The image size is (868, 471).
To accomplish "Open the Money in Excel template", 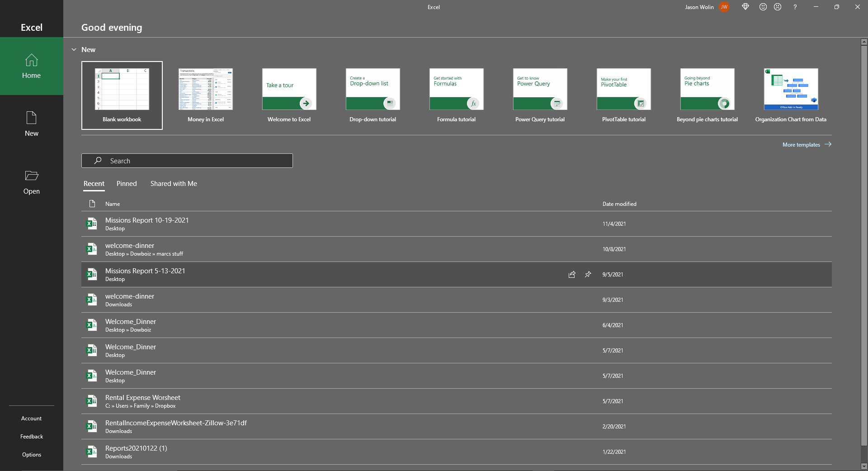I will tap(206, 95).
